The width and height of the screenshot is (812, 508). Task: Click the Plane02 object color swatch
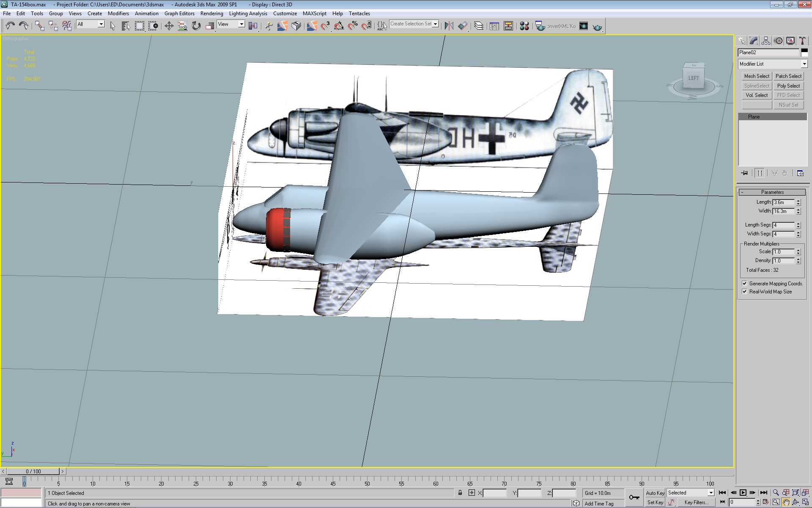coord(804,52)
